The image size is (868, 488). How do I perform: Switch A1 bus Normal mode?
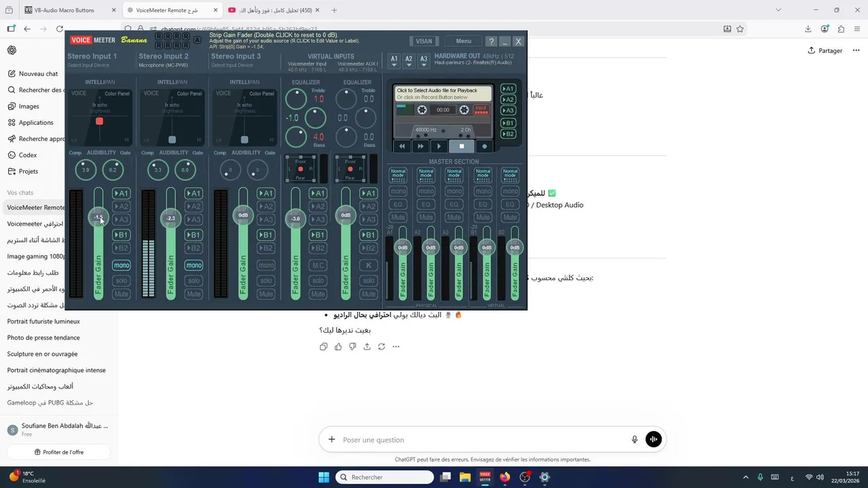tap(398, 175)
